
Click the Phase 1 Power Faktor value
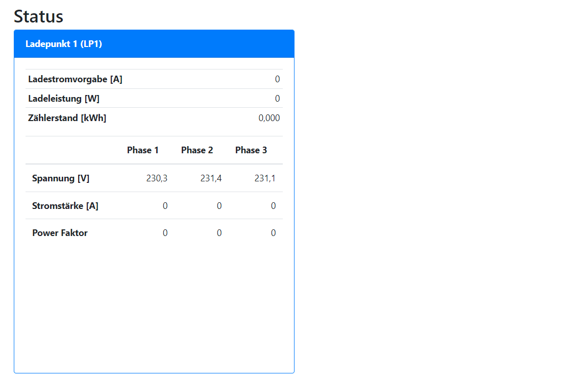click(165, 233)
